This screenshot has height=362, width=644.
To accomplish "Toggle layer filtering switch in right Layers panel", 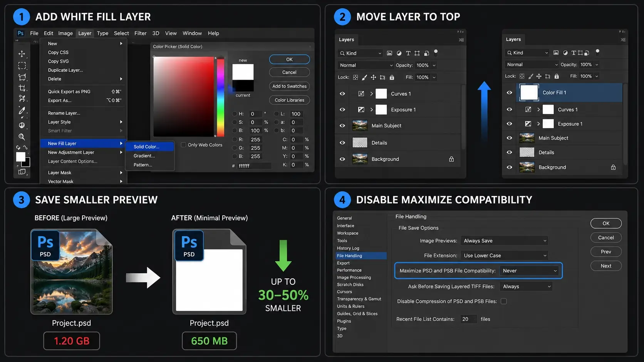I will click(597, 52).
